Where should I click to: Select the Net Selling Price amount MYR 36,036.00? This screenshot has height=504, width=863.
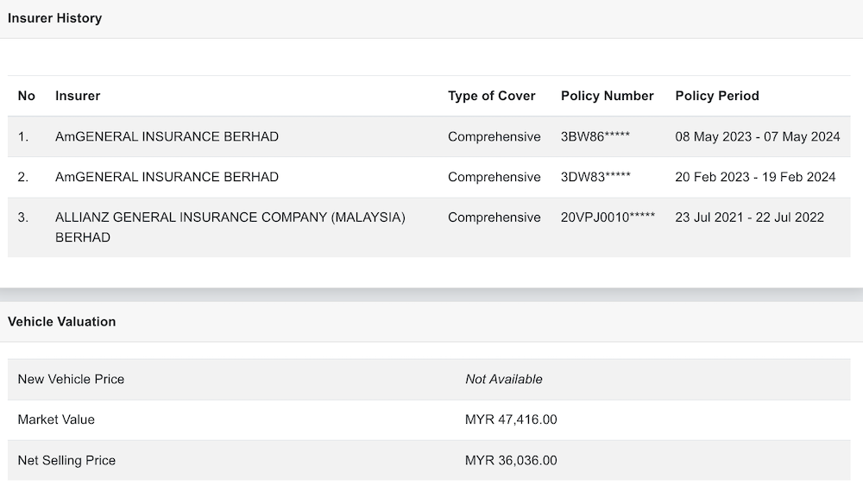(x=511, y=461)
